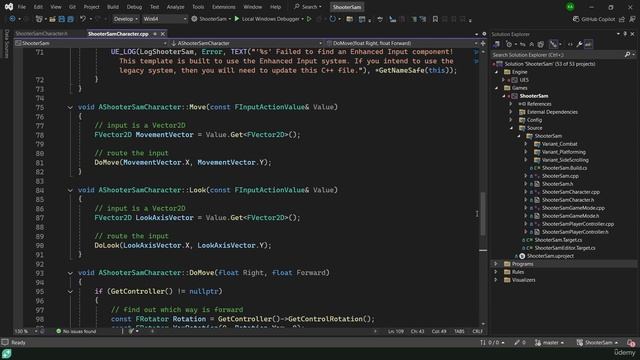The width and height of the screenshot is (640, 360).
Task: Click the notifications bell in status bar
Action: point(631,342)
